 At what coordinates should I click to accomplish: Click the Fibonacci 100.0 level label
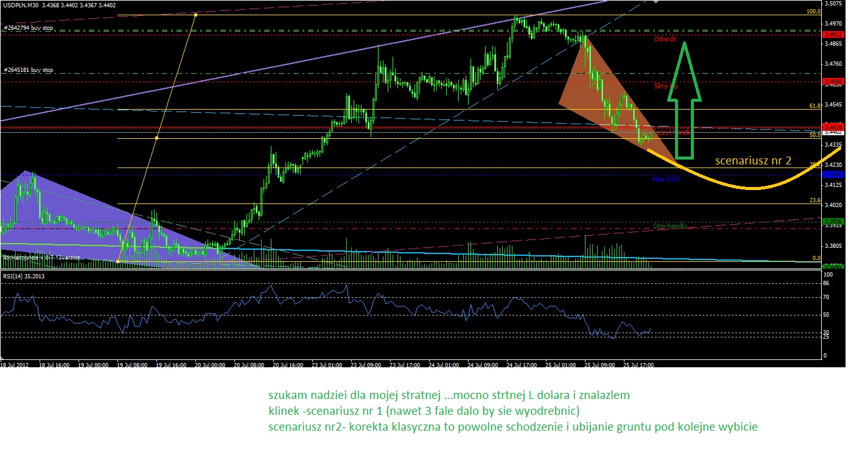coord(813,11)
